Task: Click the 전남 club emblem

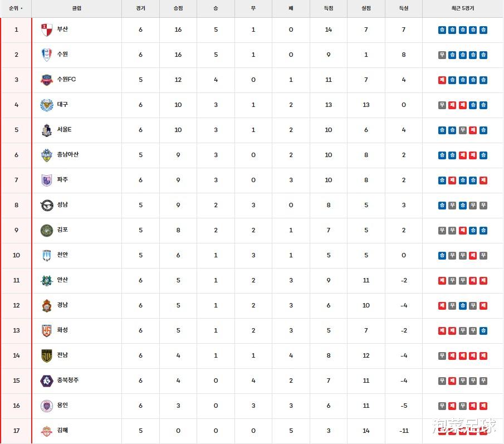Action: coord(47,355)
